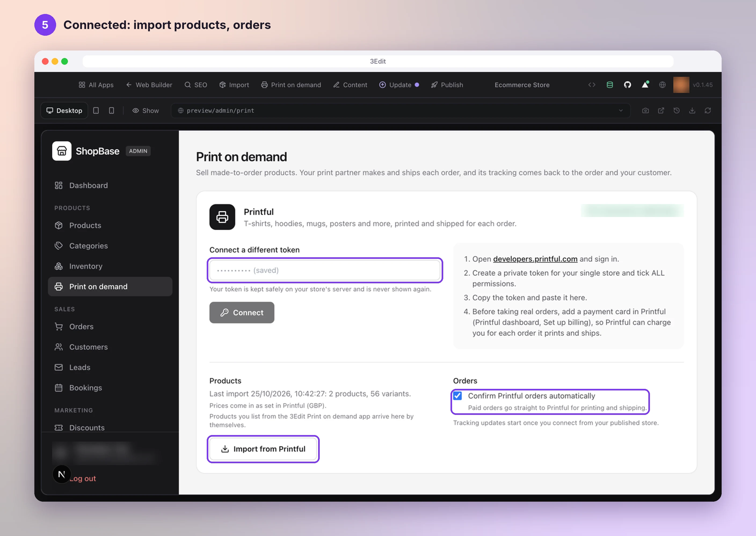Open preview in new window icon

tap(661, 111)
